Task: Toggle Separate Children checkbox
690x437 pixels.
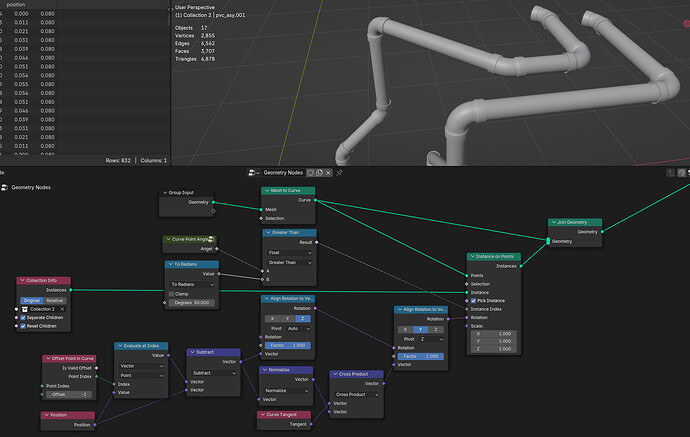Action: [x=23, y=318]
